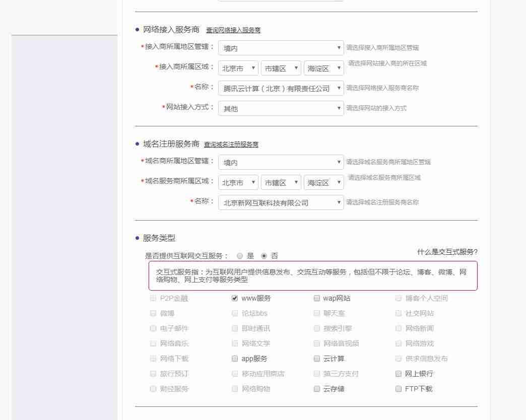Click 什么是交互式服务? link
This screenshot has width=526, height=420.
pos(447,252)
